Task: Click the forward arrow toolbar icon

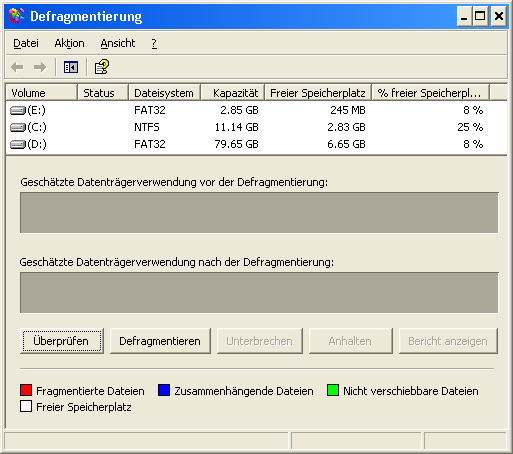Action: coord(40,67)
